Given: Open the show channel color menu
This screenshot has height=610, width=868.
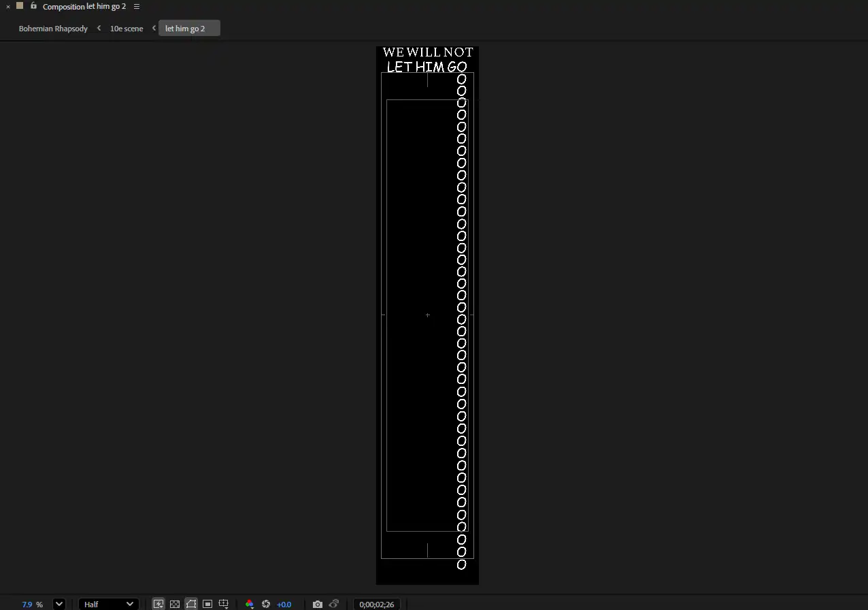Looking at the screenshot, I should click(250, 604).
